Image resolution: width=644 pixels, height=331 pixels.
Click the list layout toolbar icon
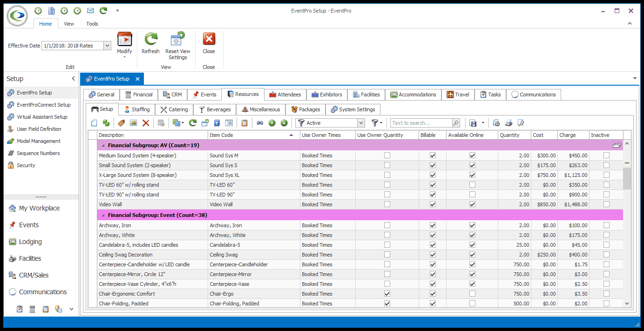pos(229,123)
